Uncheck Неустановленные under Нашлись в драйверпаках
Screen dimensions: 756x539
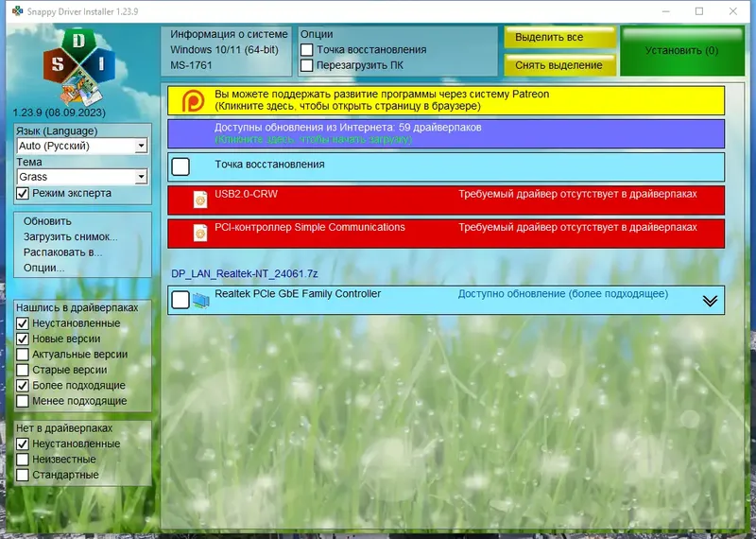tap(23, 323)
